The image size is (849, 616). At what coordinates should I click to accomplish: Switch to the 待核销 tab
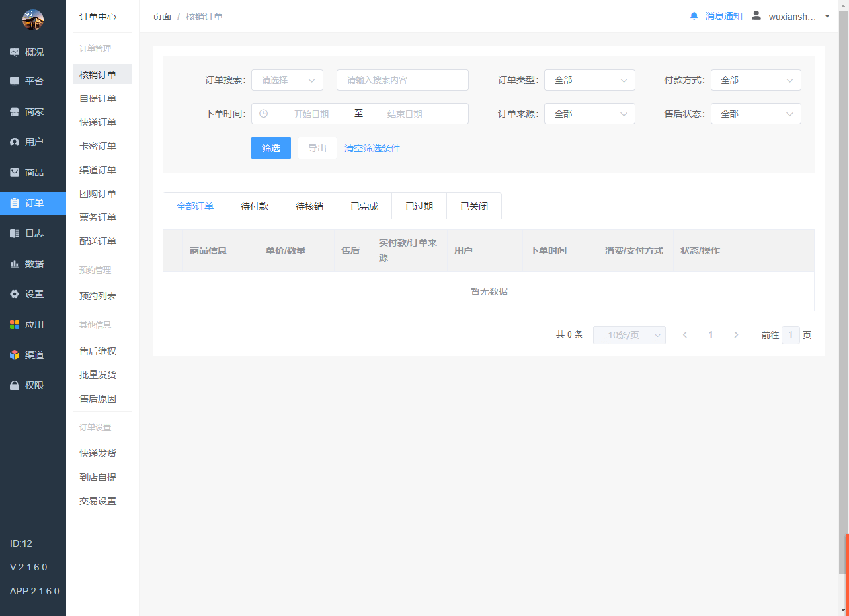point(309,206)
